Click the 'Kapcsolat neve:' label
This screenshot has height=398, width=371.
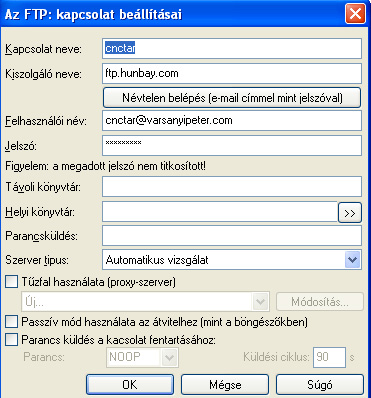click(43, 49)
